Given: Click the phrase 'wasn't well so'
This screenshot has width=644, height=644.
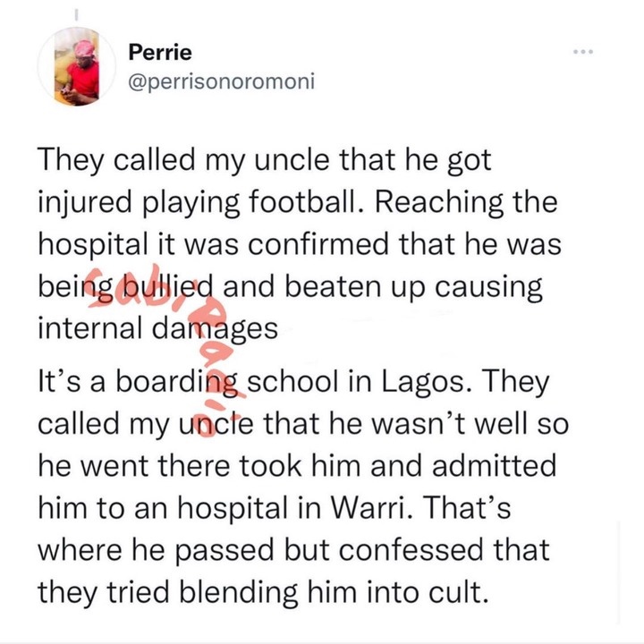Looking at the screenshot, I should pos(470,424).
